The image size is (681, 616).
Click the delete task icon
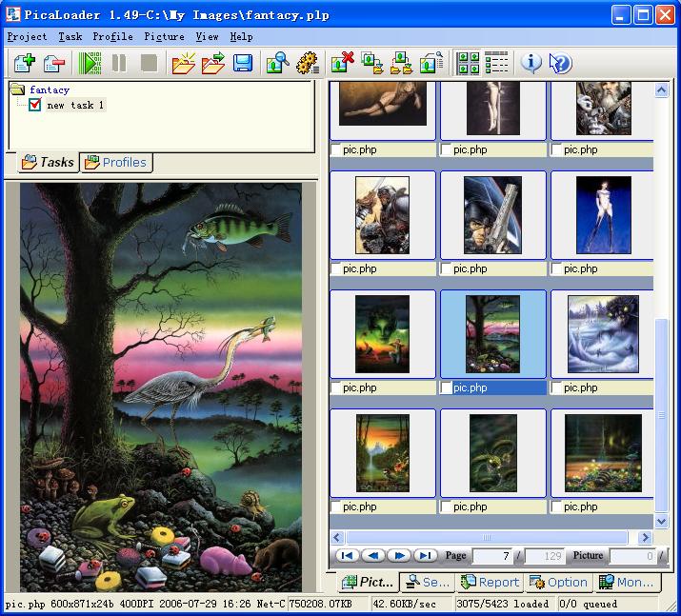coord(53,64)
